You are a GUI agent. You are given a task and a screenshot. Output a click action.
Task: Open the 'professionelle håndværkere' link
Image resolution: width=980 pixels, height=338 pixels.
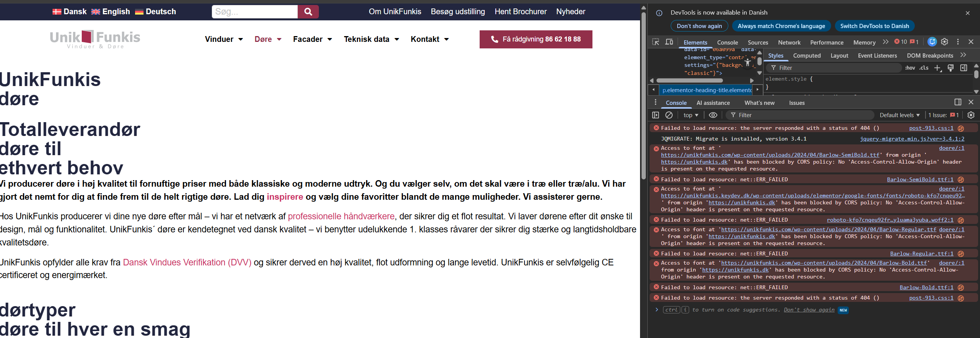pyautogui.click(x=341, y=216)
